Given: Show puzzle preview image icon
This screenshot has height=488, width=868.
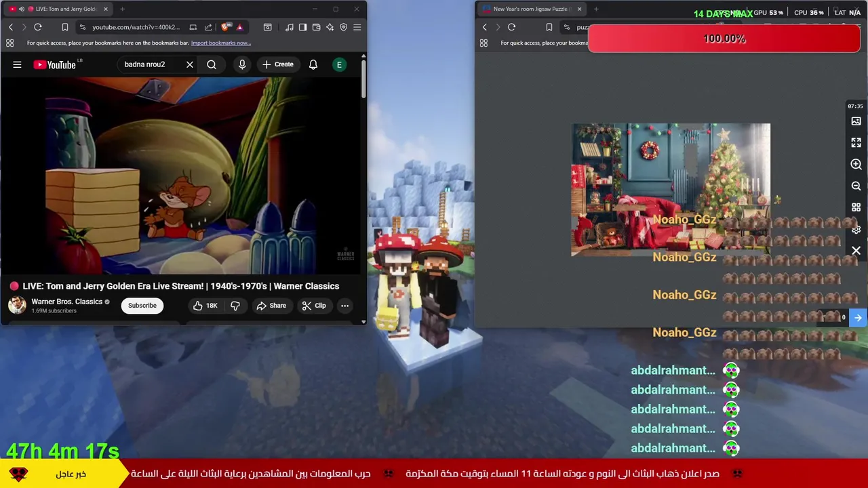Looking at the screenshot, I should (x=856, y=121).
